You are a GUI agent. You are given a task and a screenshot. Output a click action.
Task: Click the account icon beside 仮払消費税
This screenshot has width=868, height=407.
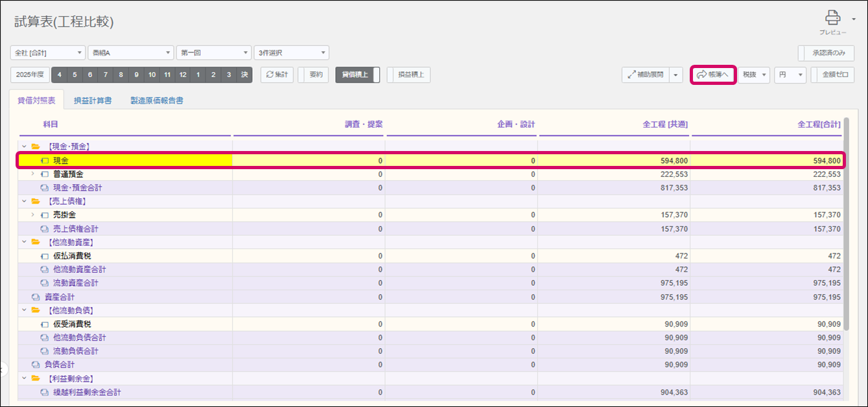(x=45, y=256)
